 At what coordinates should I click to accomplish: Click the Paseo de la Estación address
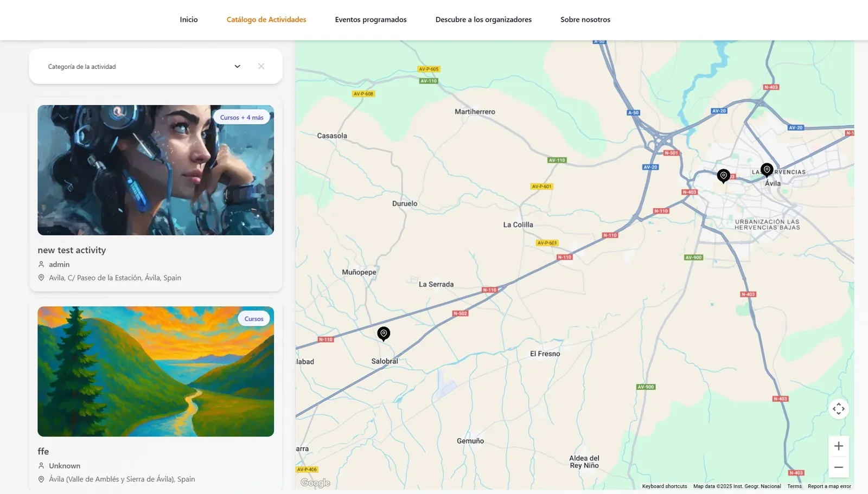click(115, 278)
